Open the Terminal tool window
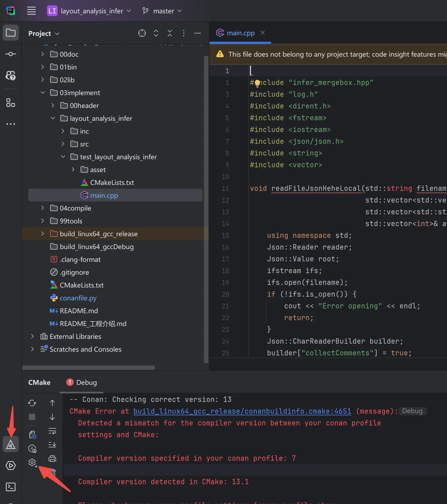Image resolution: width=447 pixels, height=504 pixels. [11, 487]
